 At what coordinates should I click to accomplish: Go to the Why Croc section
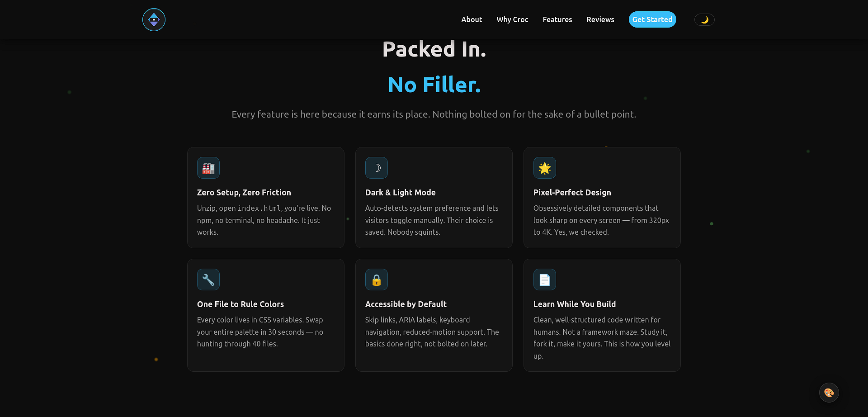click(x=512, y=19)
